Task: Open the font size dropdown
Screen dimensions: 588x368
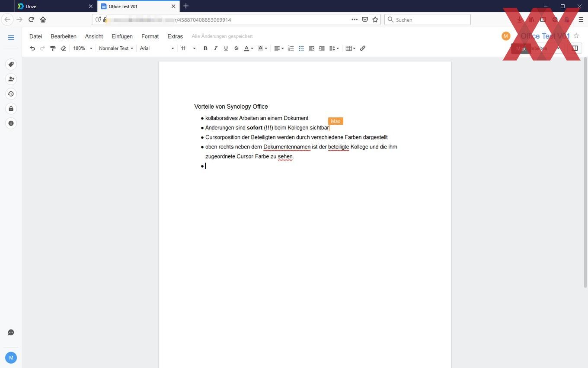Action: tap(188, 48)
